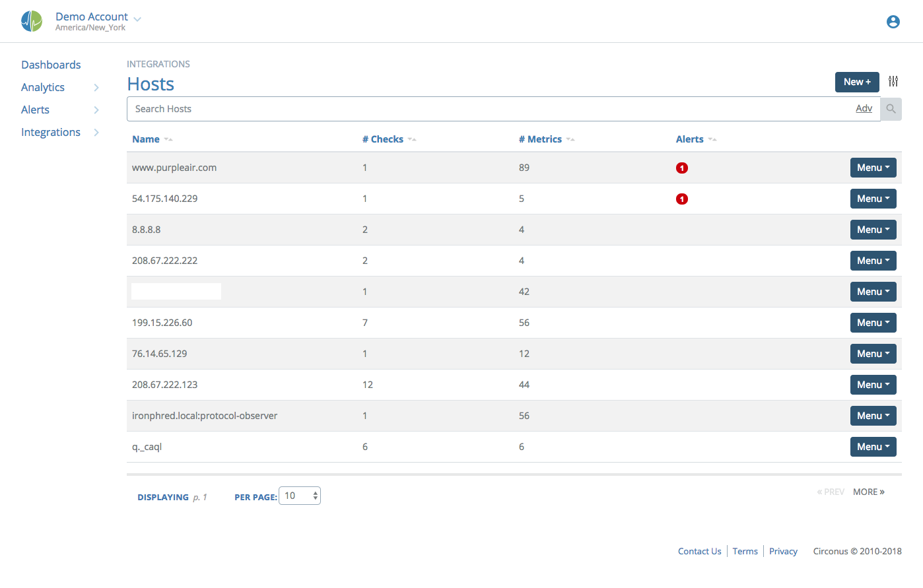This screenshot has height=588, width=923.
Task: Open the user profile icon
Action: 893,21
